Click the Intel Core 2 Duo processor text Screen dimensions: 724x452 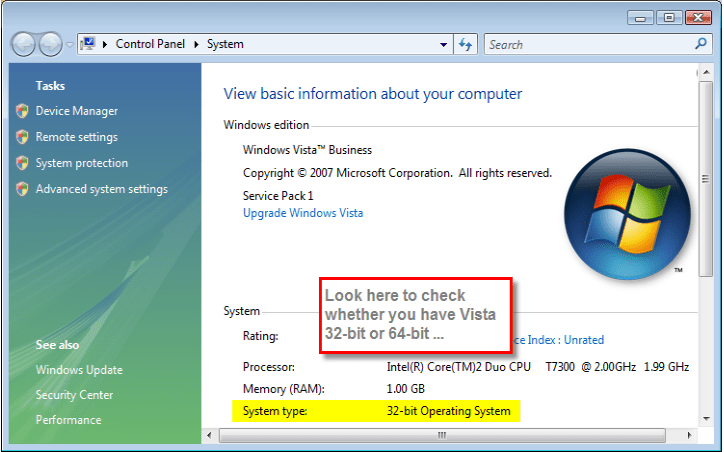[538, 367]
